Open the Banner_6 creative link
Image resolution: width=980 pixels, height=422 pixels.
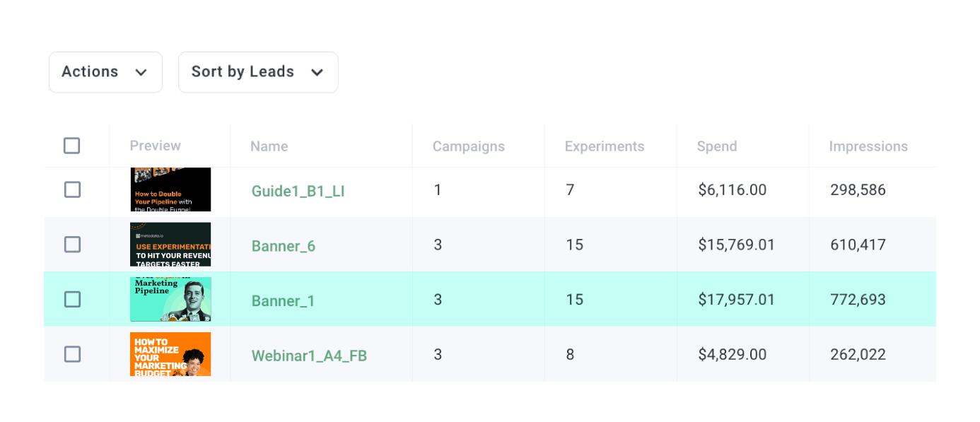[x=283, y=246]
